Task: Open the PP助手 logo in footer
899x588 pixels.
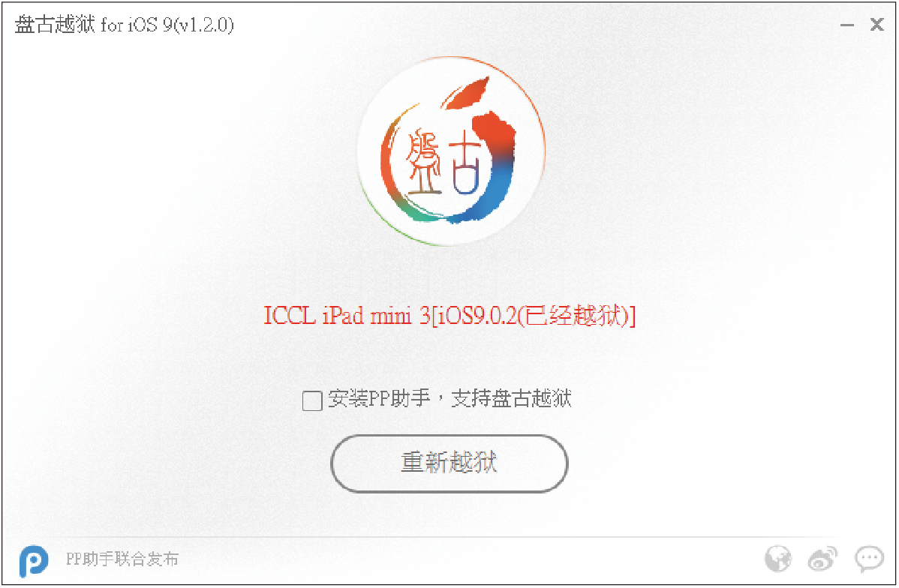Action: [x=33, y=560]
